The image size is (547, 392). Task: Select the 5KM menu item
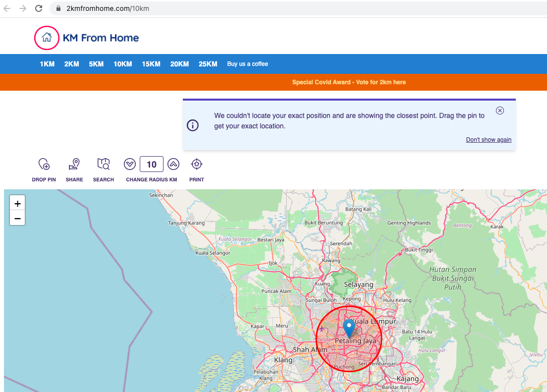[96, 63]
